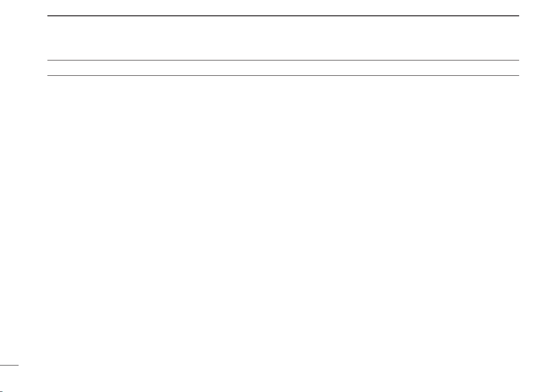Image resolution: width=554 pixels, height=392 pixels.
Task: Click the empty white page body area
Action: click(x=283, y=219)
